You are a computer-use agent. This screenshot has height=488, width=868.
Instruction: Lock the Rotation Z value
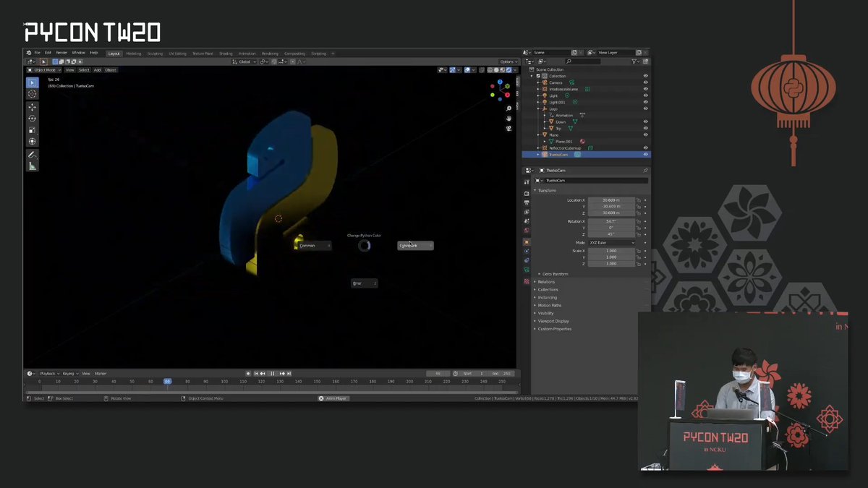point(639,234)
